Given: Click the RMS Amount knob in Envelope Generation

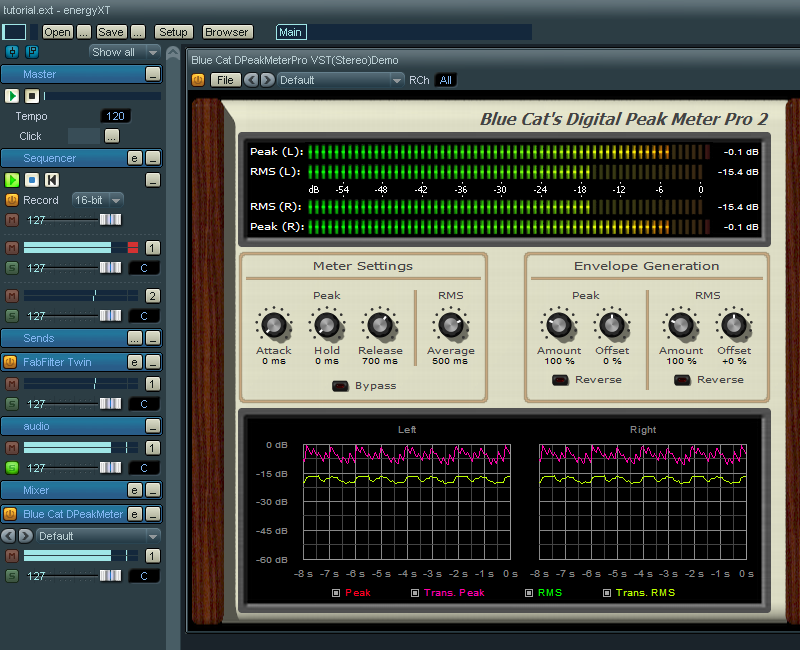Looking at the screenshot, I should (x=681, y=325).
